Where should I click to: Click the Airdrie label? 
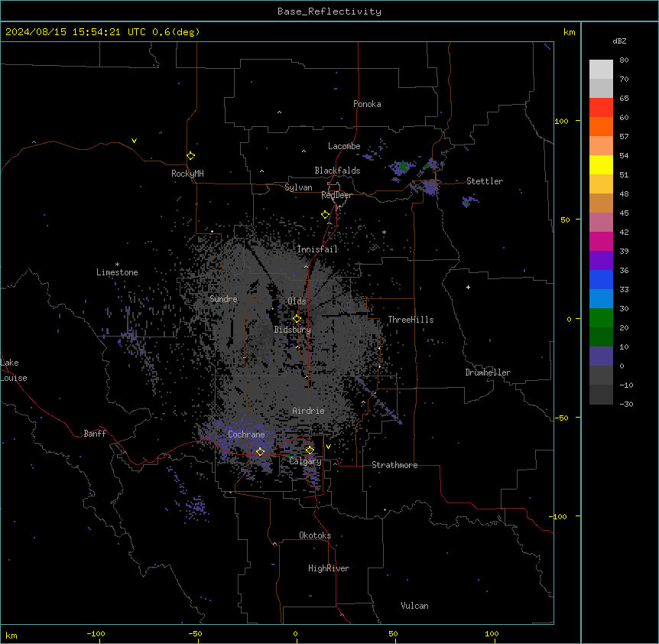coord(309,411)
